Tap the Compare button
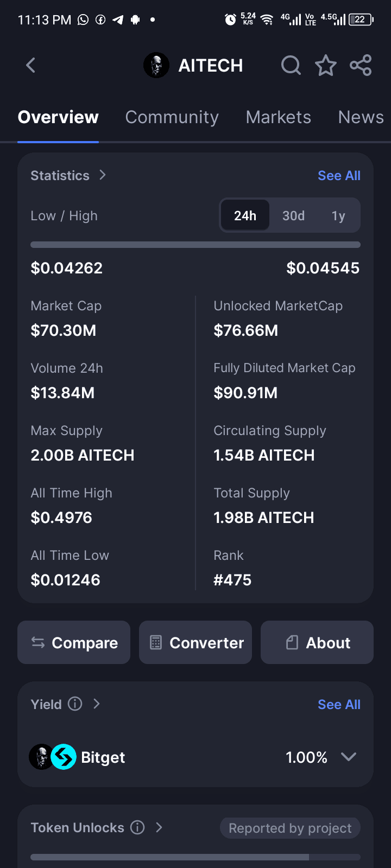The height and width of the screenshot is (868, 391). 74,643
